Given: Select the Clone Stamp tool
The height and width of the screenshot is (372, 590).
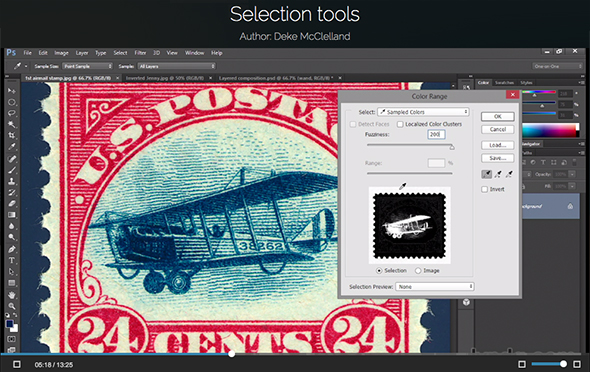Looking at the screenshot, I should coord(12,181).
